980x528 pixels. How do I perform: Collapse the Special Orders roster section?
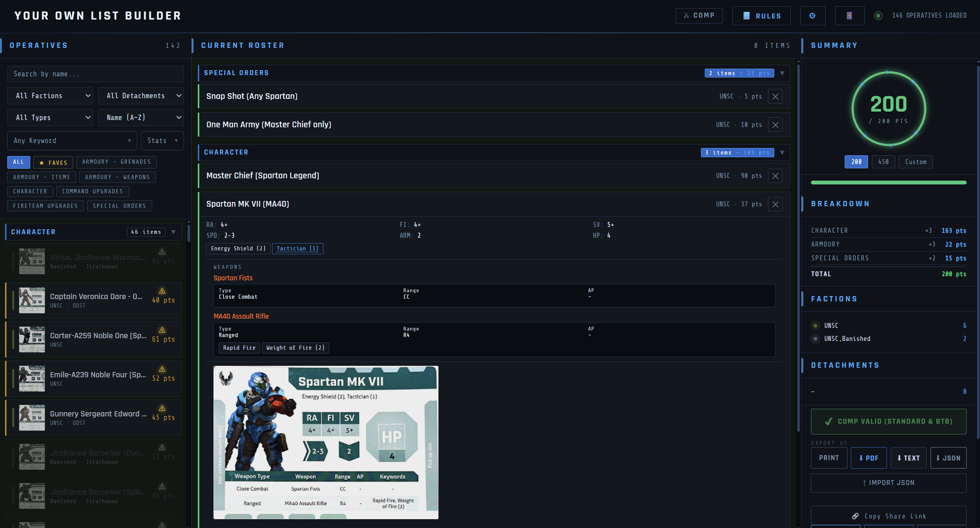(782, 73)
